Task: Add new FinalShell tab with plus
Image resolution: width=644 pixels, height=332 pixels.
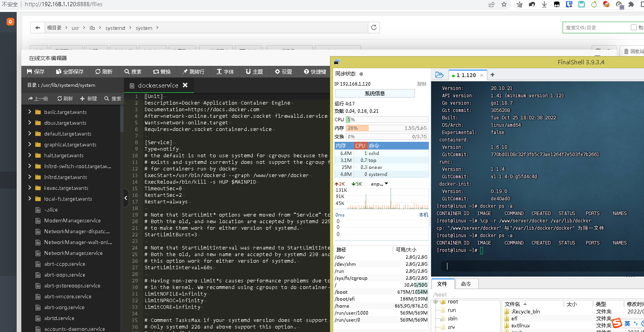Action: point(492,75)
